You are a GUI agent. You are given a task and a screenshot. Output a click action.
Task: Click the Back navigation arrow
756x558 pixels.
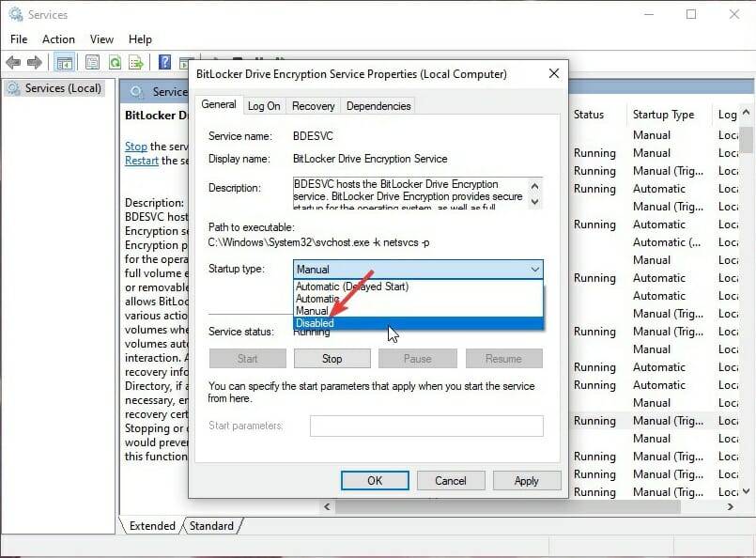(x=13, y=62)
